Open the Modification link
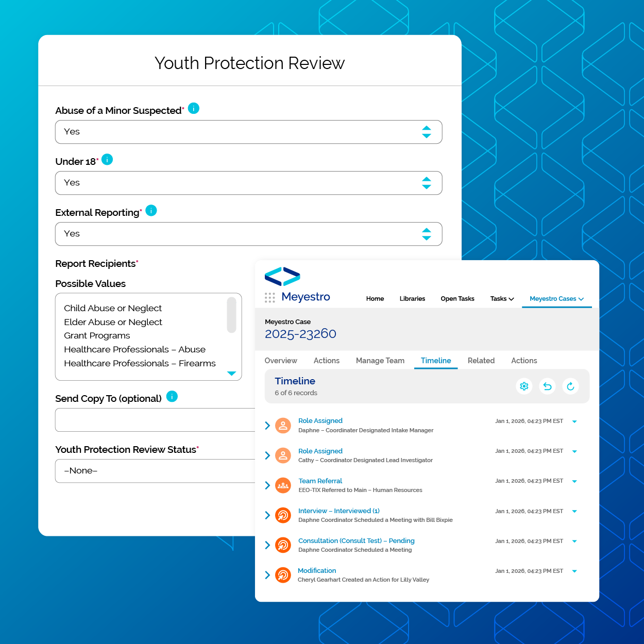This screenshot has height=644, width=644. coord(317,570)
